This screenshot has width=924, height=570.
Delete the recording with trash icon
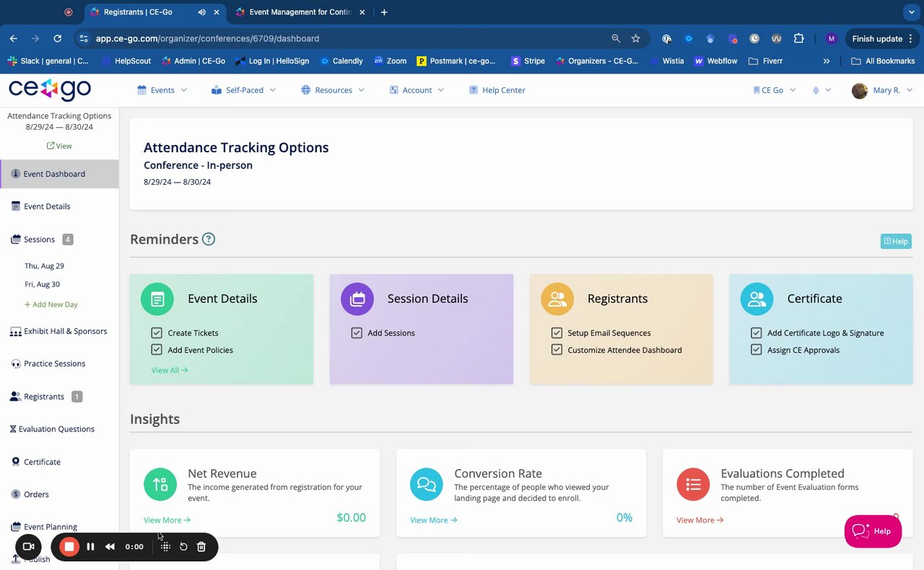pyautogui.click(x=201, y=547)
